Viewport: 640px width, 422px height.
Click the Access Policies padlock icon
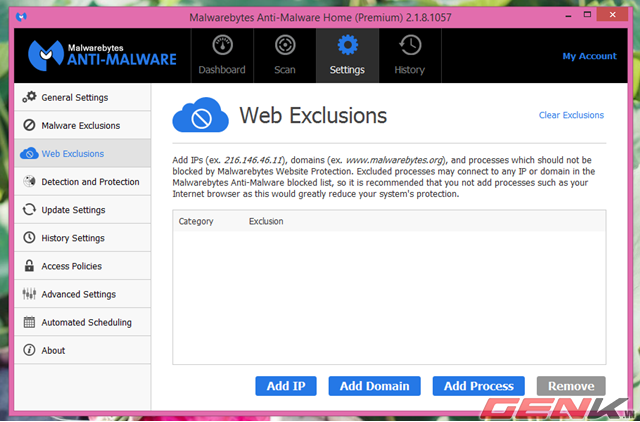coord(29,266)
